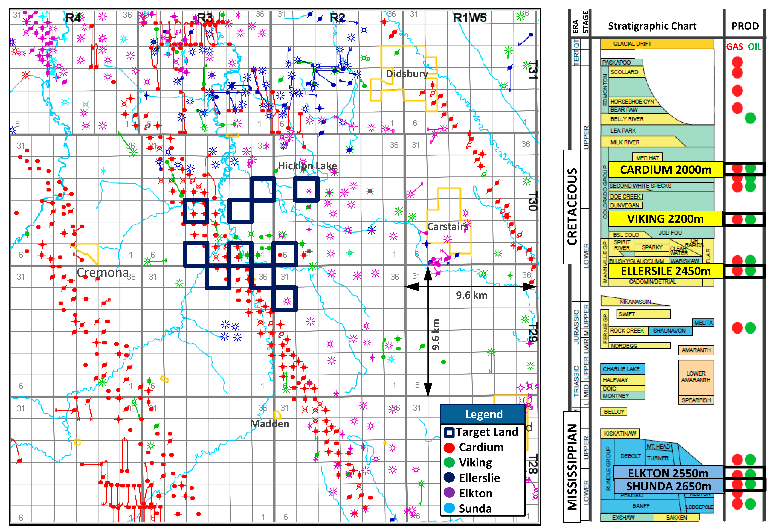Click the red Cardium legend dot
Viewport: 775px width, 532px height.
coord(449,448)
